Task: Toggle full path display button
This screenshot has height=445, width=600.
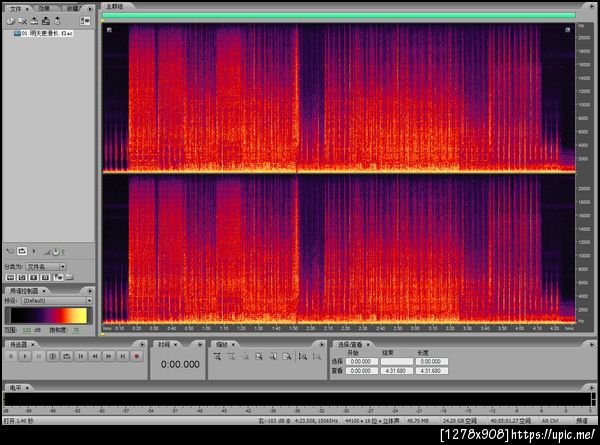Action: (x=70, y=277)
